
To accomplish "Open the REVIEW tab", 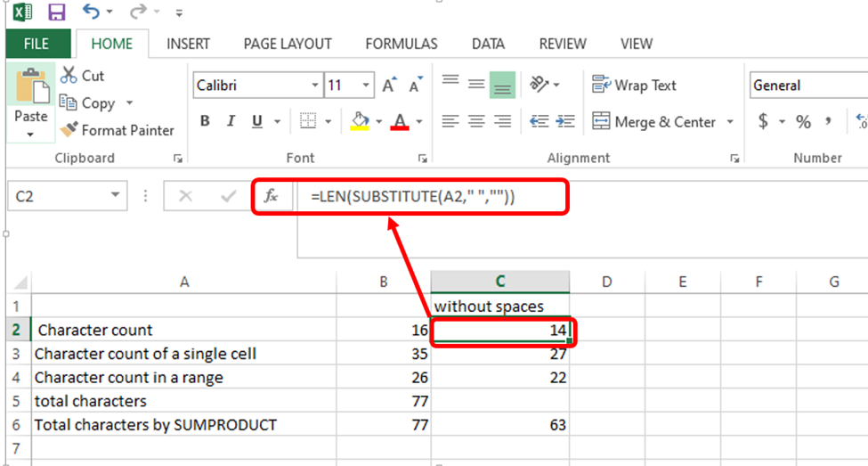I will [563, 44].
